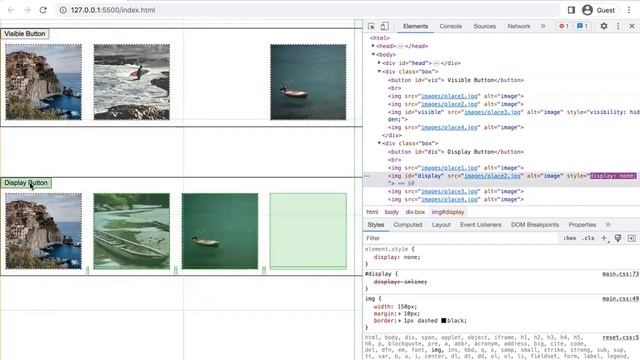This screenshot has width=640, height=360.
Task: Toggle the :hov element state button
Action: 570,238
